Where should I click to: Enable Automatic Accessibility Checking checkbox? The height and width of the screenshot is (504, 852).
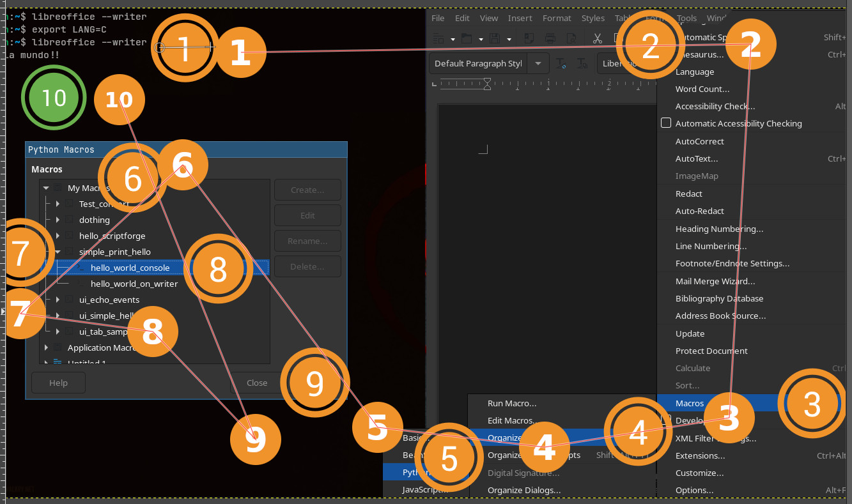pos(666,123)
